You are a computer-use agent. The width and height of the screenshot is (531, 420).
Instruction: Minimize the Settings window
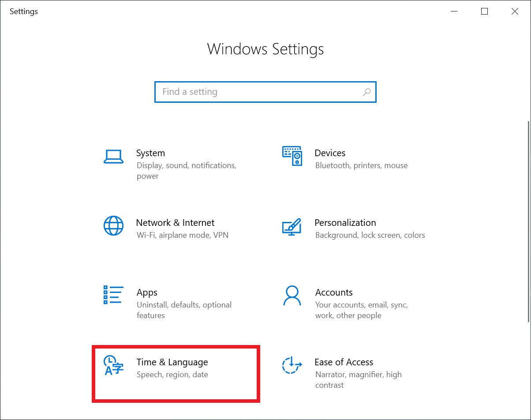coord(454,11)
